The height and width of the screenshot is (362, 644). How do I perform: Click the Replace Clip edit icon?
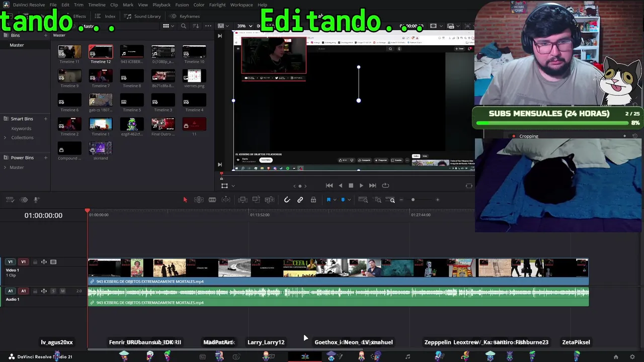(270, 200)
